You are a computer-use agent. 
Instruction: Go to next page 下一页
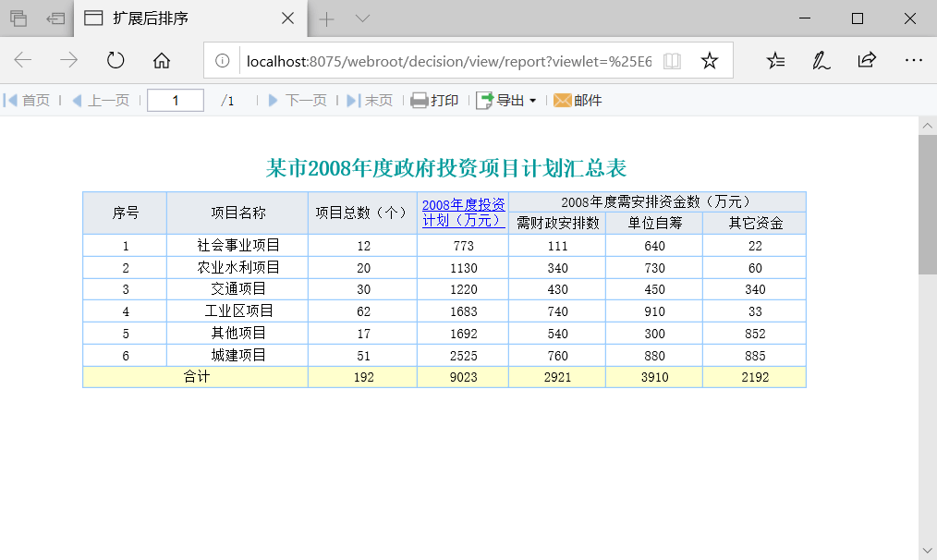coord(297,101)
